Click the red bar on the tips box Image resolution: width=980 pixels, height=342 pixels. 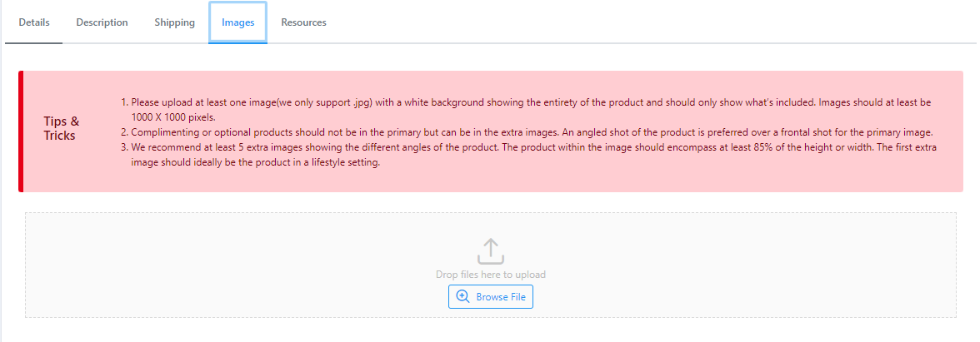pos(21,131)
